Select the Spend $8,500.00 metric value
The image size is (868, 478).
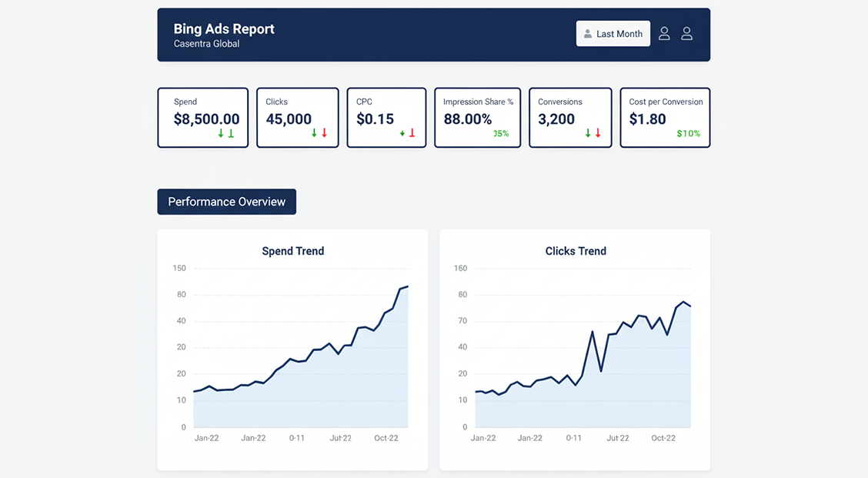pos(206,119)
